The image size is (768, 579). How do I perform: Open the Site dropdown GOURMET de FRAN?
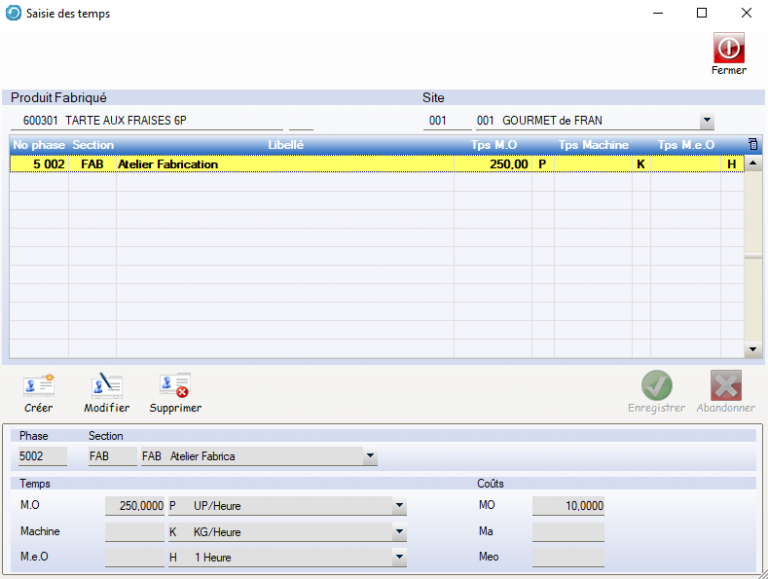[x=706, y=121]
